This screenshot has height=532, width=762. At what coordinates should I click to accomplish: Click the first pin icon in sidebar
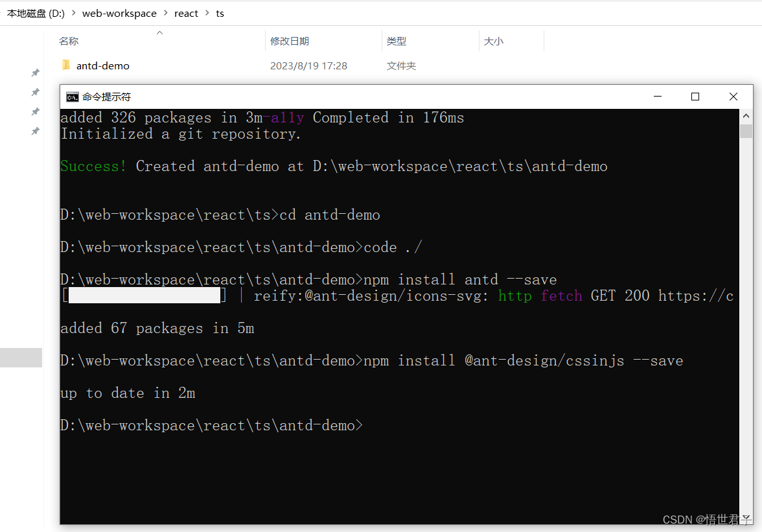pyautogui.click(x=36, y=73)
